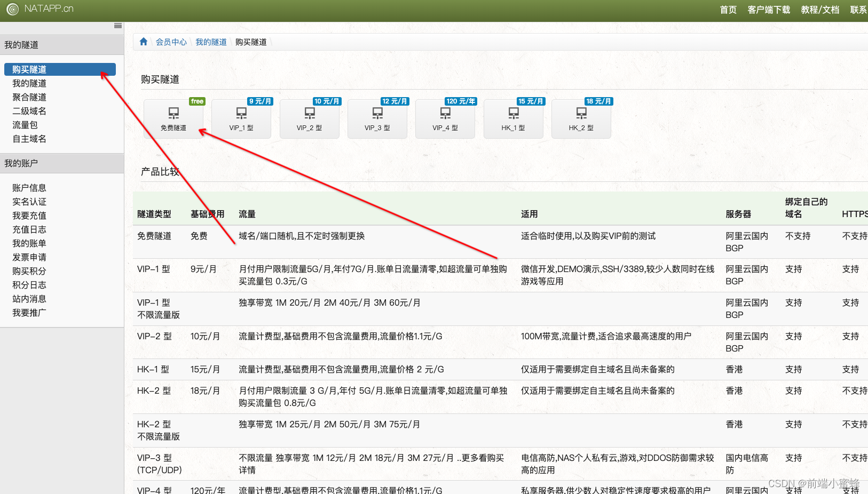Click the 服务器 column header
This screenshot has height=494, width=868.
(x=738, y=214)
